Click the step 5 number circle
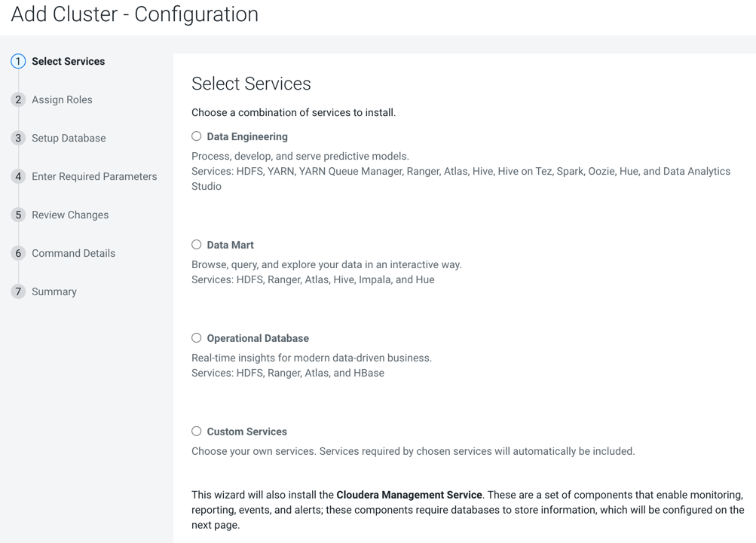The height and width of the screenshot is (543, 756). click(18, 215)
